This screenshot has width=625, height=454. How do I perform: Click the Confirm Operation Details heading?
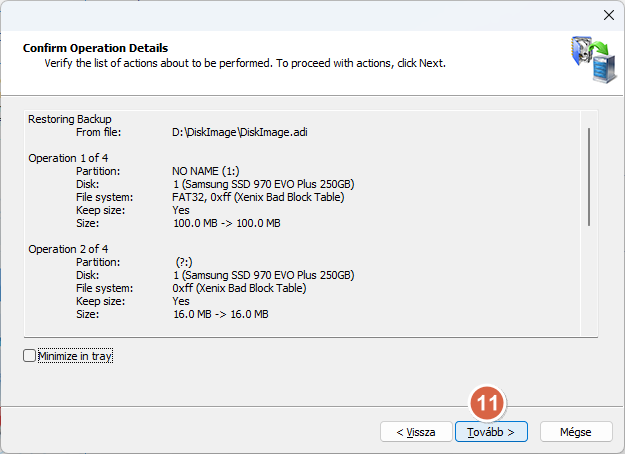point(95,48)
